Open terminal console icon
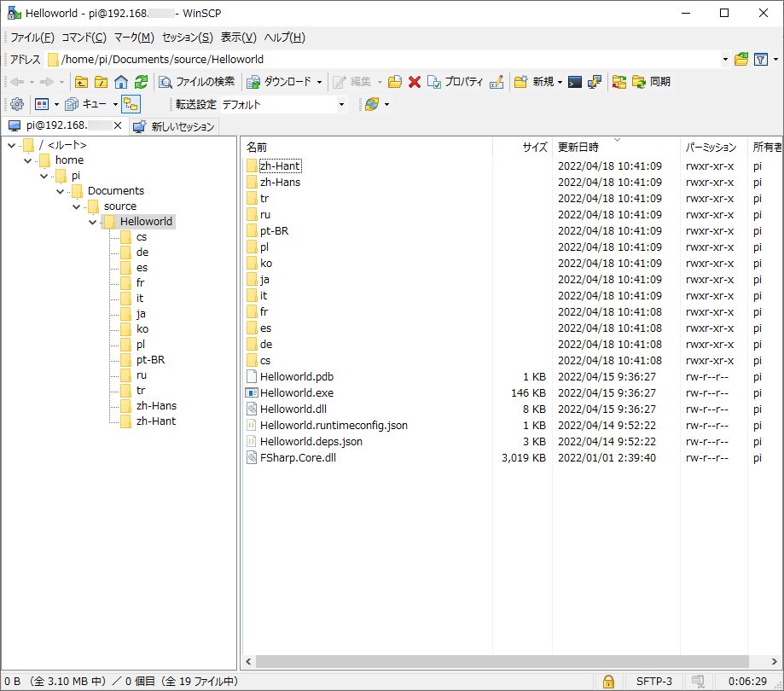Screen dimensions: 784x691 575,82
